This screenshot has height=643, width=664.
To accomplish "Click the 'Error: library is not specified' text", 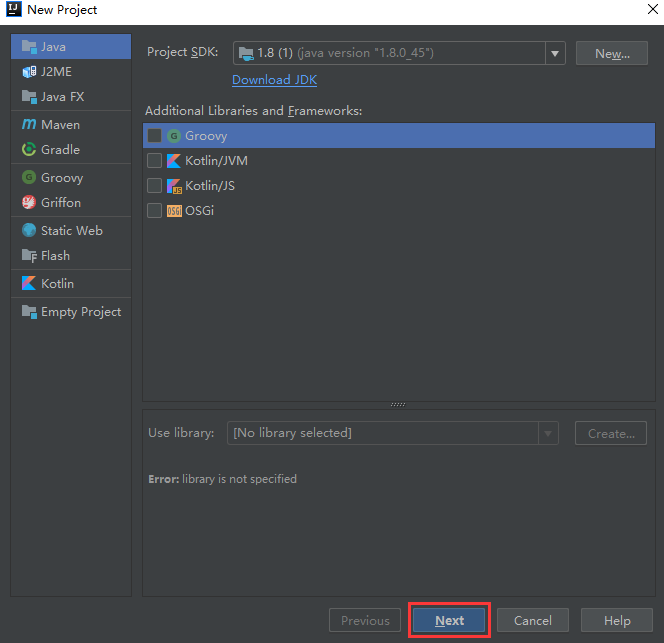I will [x=222, y=479].
